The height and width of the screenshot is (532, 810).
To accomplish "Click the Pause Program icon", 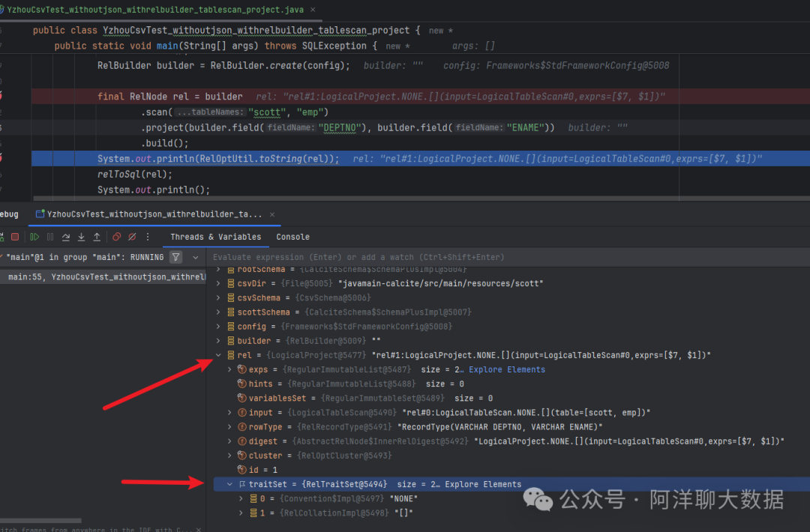I will (50, 237).
